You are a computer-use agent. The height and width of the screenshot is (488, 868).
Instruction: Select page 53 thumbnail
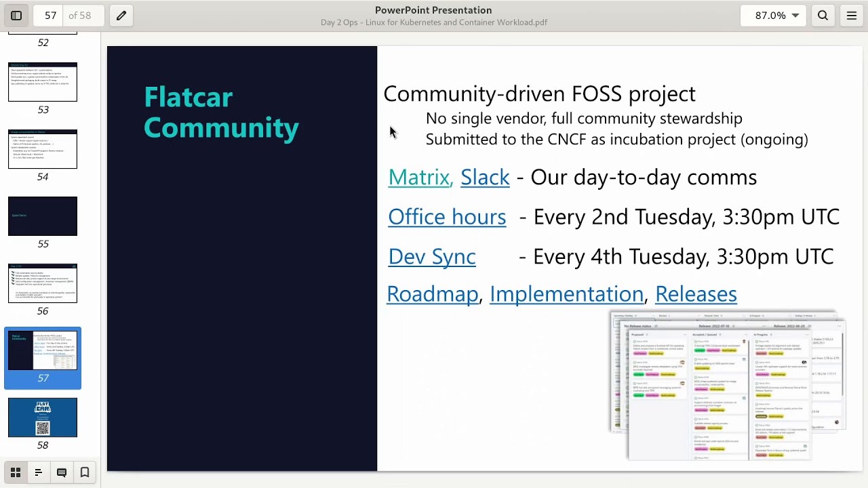43,82
